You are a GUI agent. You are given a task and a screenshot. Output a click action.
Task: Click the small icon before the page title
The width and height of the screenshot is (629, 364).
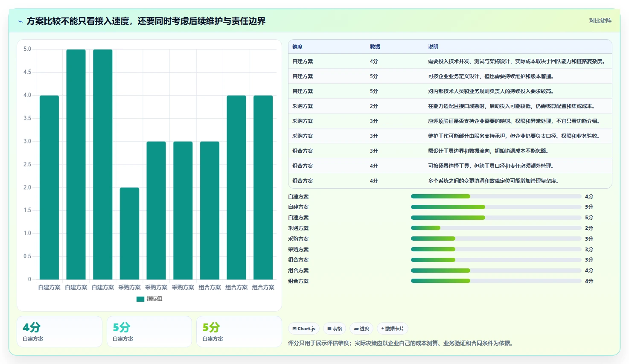coord(20,21)
